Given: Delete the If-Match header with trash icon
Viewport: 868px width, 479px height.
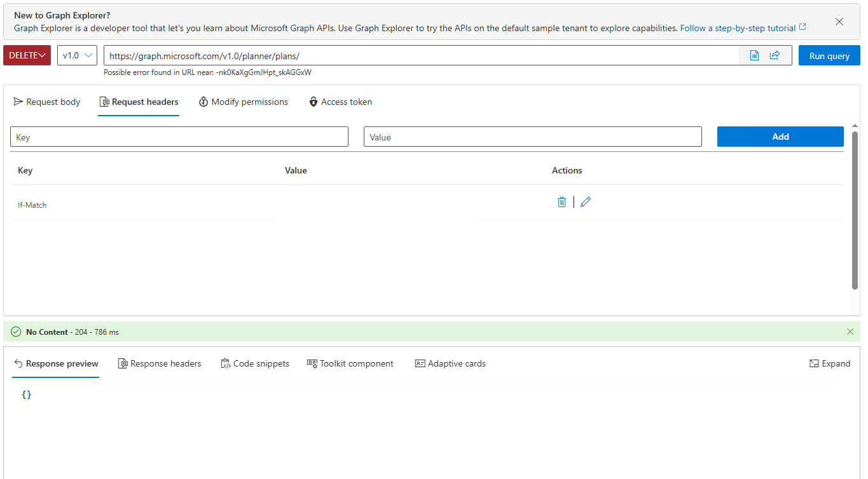Looking at the screenshot, I should pos(561,202).
